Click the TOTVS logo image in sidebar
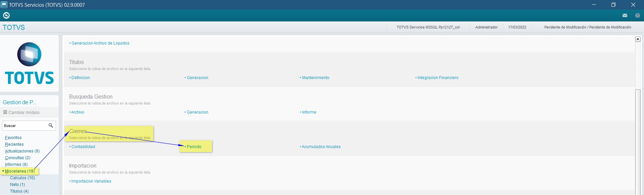This screenshot has width=644, height=195. coord(30,63)
